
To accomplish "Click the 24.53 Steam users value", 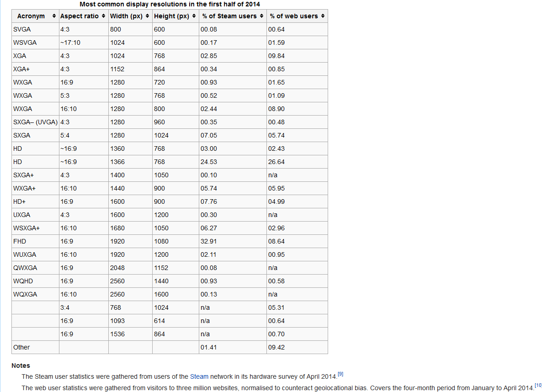I will 233,162.
